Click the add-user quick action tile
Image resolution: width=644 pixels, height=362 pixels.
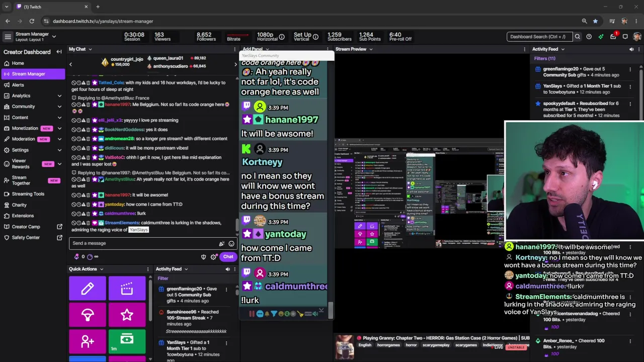click(x=88, y=342)
